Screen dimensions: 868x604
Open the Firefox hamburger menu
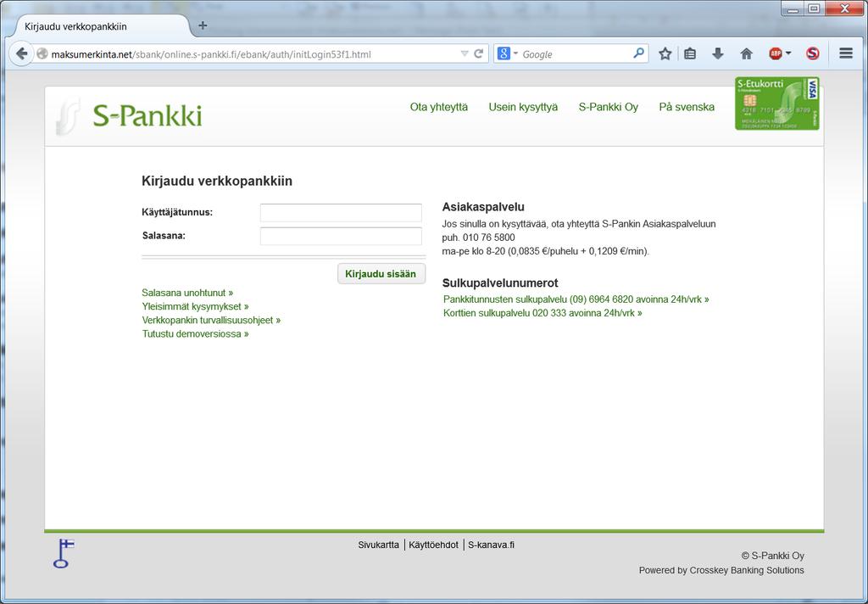tap(845, 53)
